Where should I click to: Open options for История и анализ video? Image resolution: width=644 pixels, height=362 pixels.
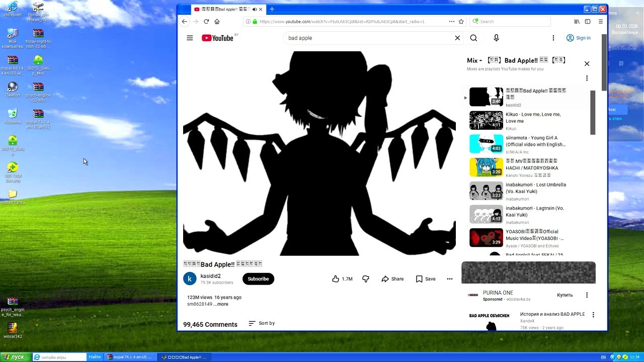(593, 315)
